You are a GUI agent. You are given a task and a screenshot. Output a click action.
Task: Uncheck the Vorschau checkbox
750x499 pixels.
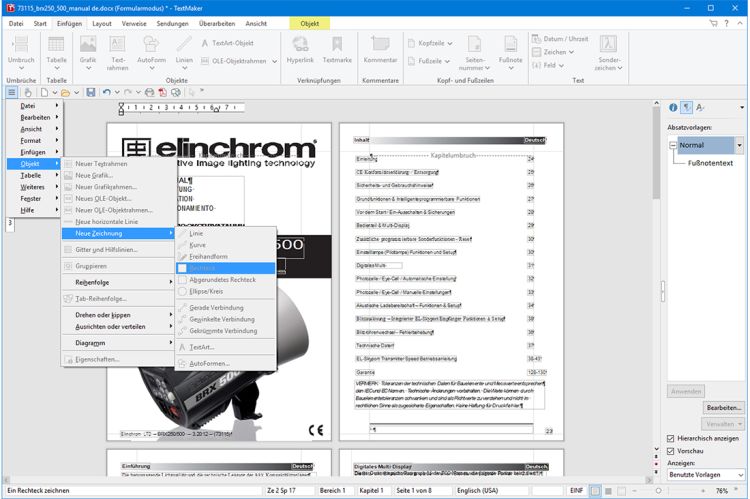(671, 451)
